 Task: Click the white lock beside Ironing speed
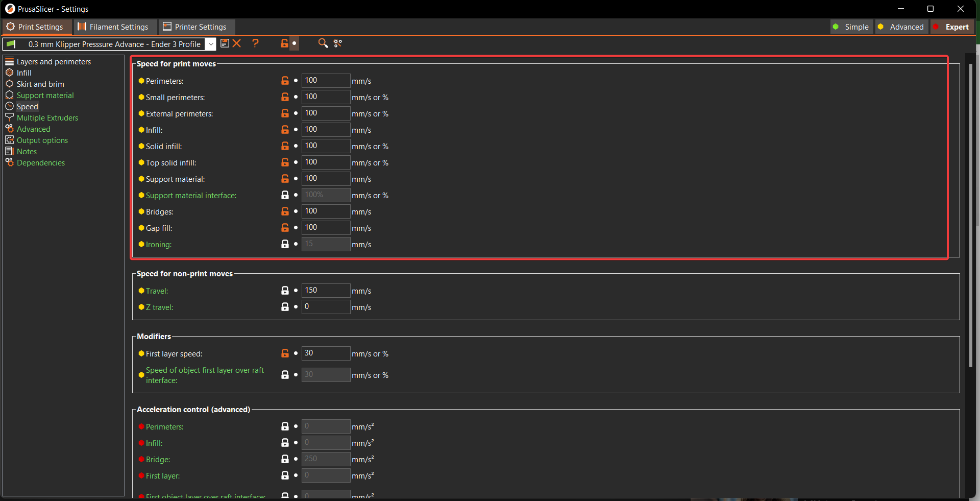coord(285,244)
